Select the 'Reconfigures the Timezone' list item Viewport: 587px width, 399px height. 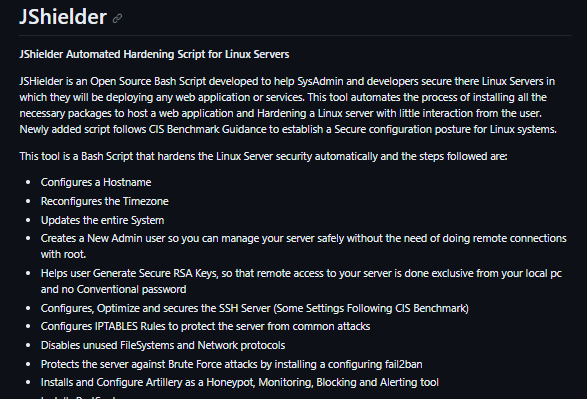tap(104, 201)
